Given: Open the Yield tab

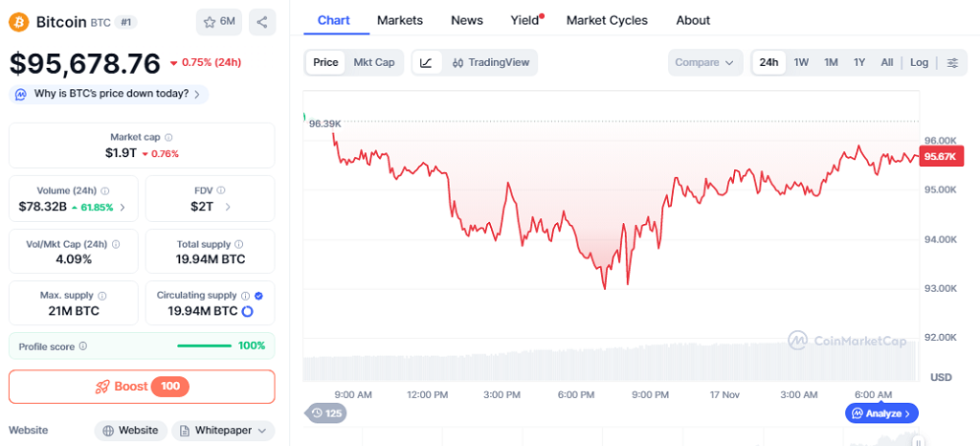Looking at the screenshot, I should pyautogui.click(x=525, y=21).
